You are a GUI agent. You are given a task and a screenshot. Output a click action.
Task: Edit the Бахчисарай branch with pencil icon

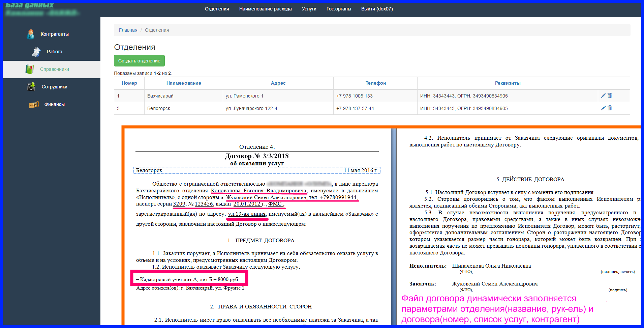pos(603,95)
